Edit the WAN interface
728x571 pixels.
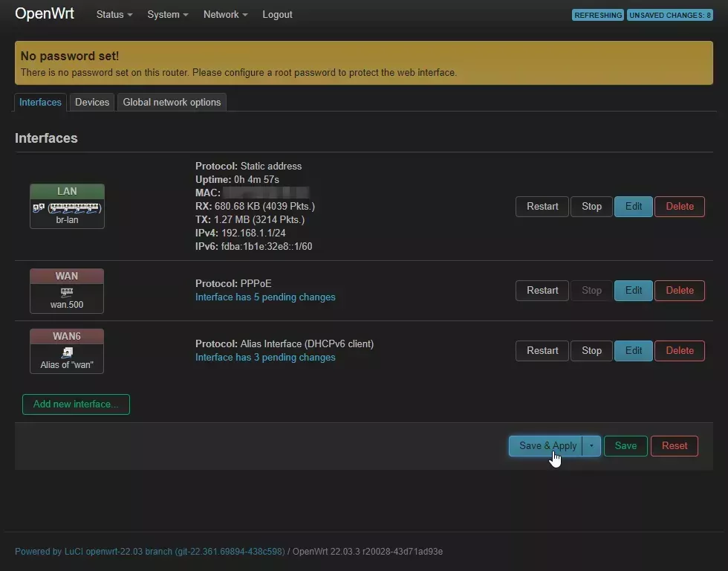[x=633, y=291]
